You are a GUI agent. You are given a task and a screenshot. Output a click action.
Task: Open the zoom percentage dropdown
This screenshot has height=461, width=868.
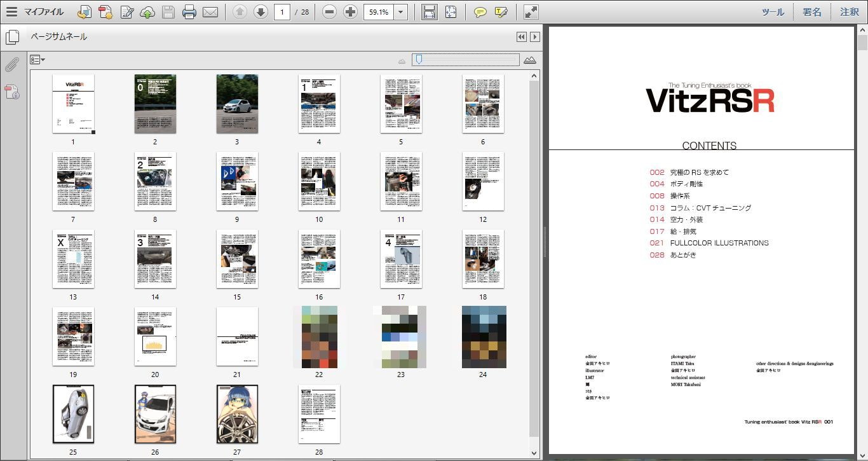pyautogui.click(x=400, y=11)
